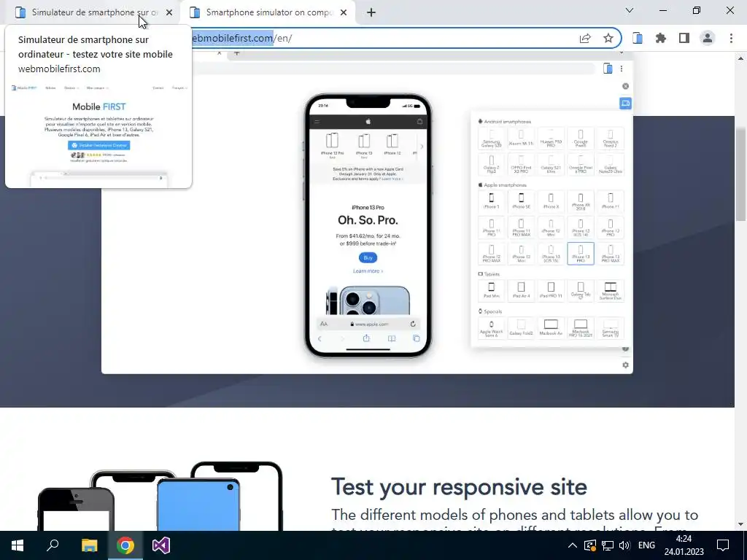Bookmark this page with the star icon
This screenshot has height=560, width=747.
[x=608, y=38]
